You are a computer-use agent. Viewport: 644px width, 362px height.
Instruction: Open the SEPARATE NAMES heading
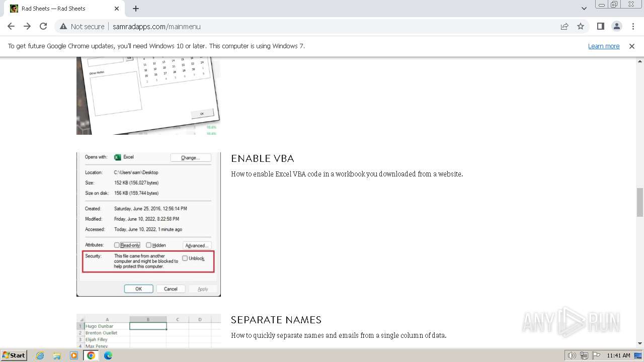click(276, 320)
